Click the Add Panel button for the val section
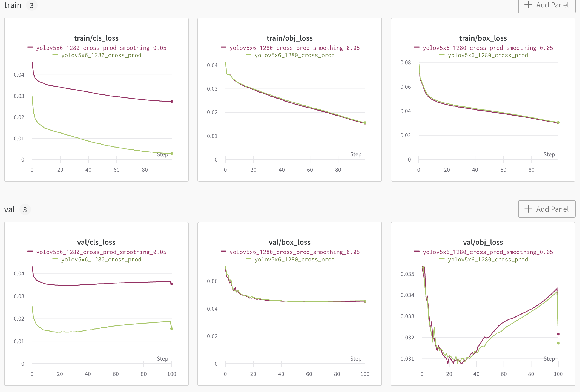 click(547, 209)
